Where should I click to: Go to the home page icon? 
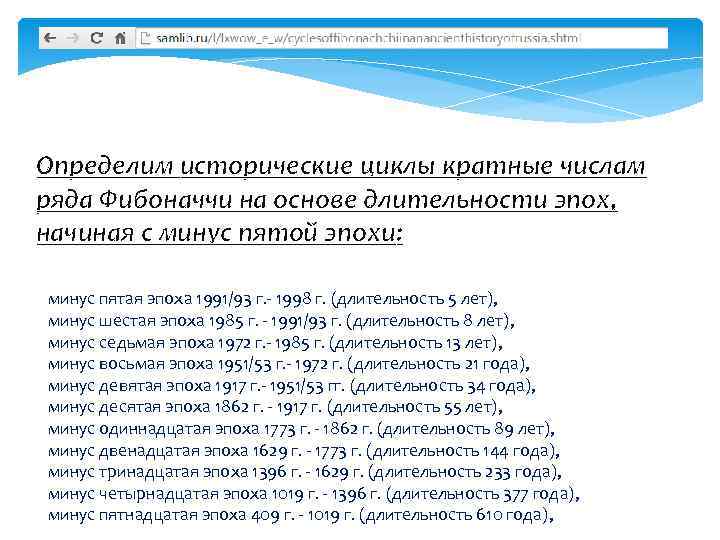(120, 38)
